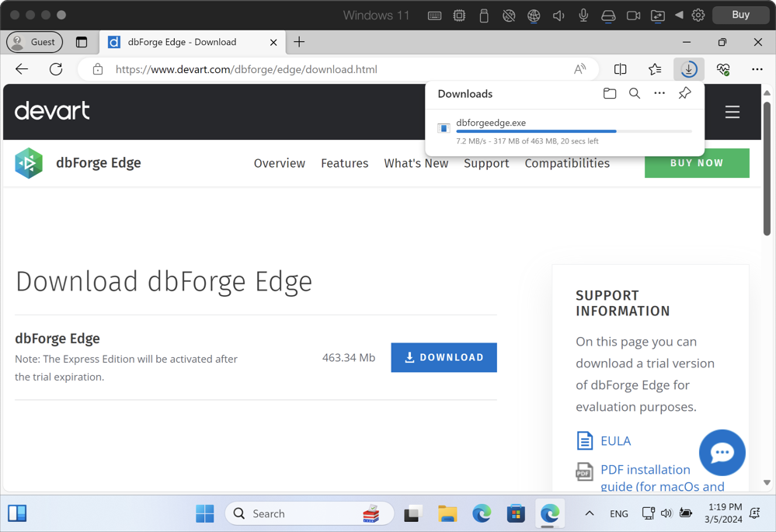The height and width of the screenshot is (532, 776).
Task: Open more options in Downloads panel
Action: click(659, 93)
